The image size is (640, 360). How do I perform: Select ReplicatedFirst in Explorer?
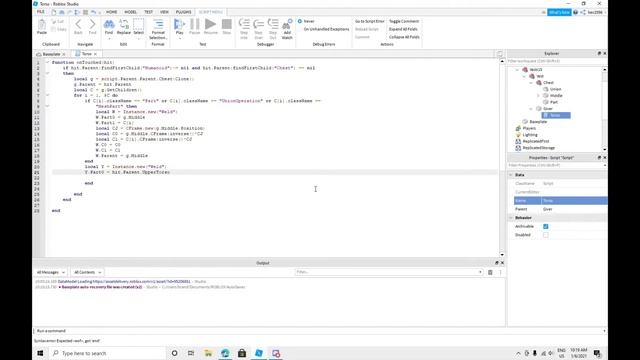click(536, 141)
